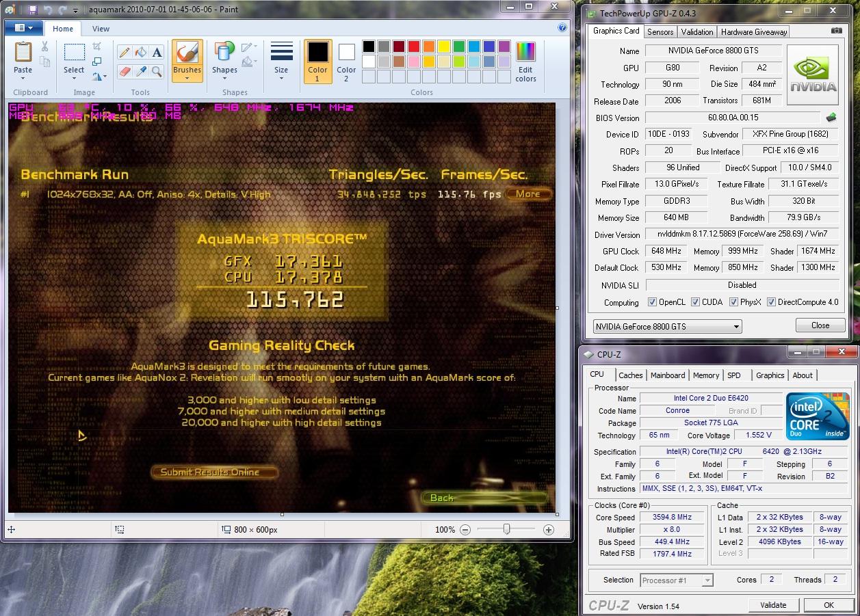Click the OK button in CPU-Z
This screenshot has width=860, height=616.
tap(829, 605)
